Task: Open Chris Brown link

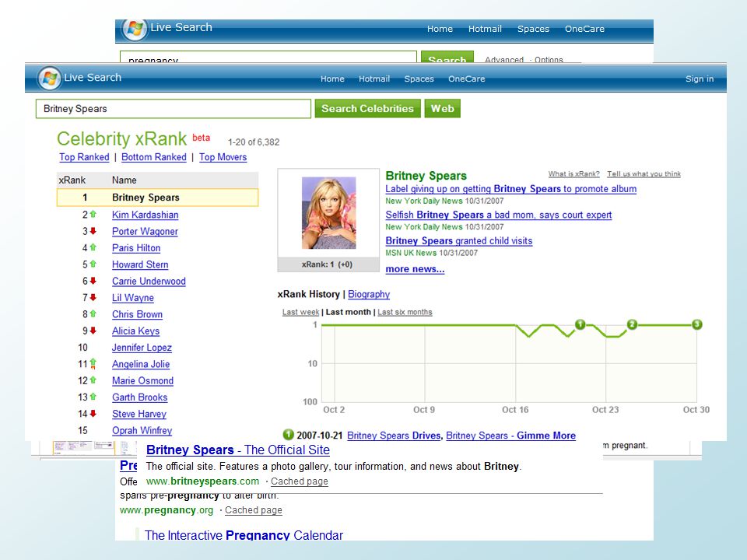Action: [137, 314]
